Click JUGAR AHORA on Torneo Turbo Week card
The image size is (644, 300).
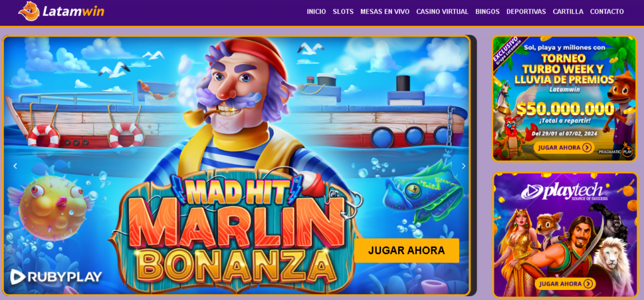[x=564, y=148]
